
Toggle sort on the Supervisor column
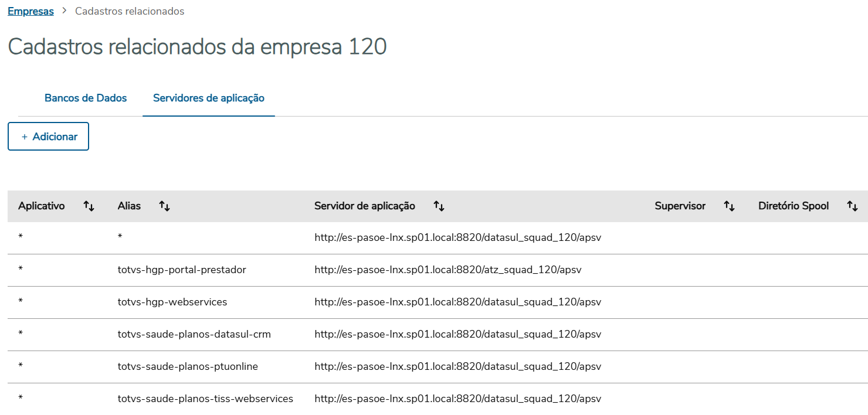click(729, 206)
